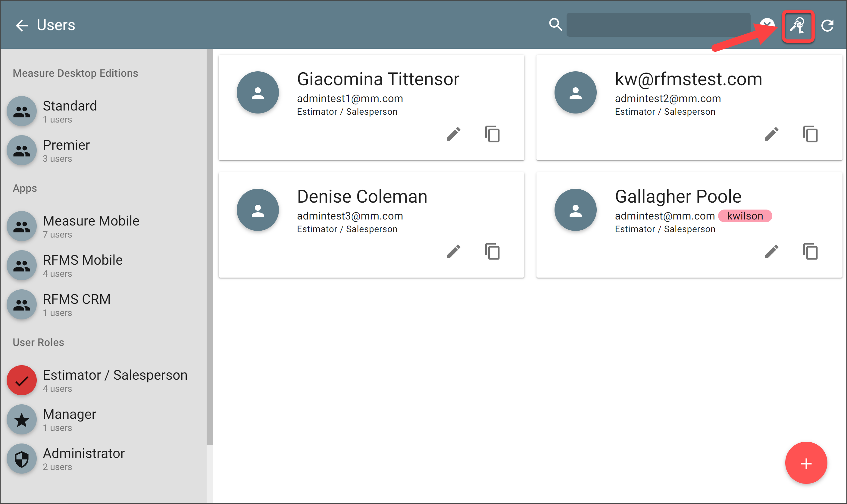Click the search magnifier icon
Screen dimensions: 847x504
coord(555,24)
